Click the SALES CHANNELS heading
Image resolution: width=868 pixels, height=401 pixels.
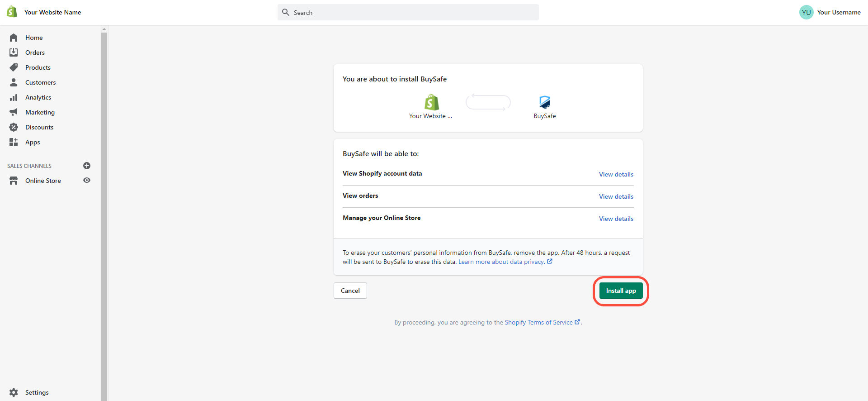[29, 166]
